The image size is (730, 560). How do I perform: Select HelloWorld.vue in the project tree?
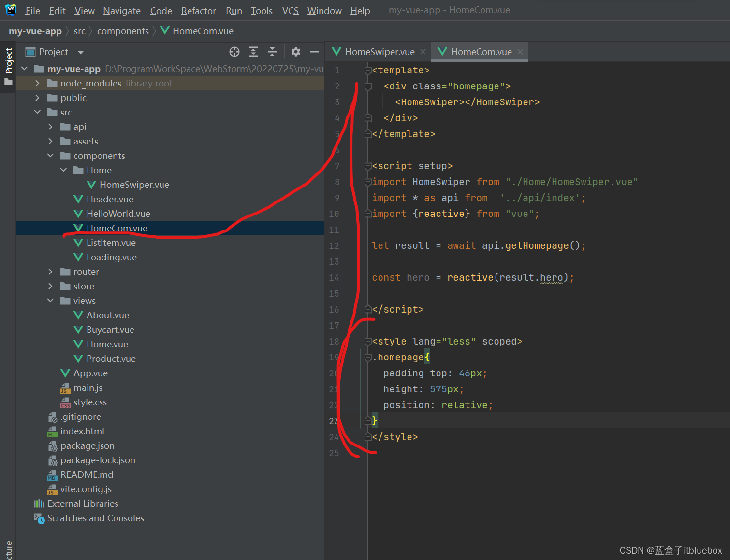coord(118,214)
